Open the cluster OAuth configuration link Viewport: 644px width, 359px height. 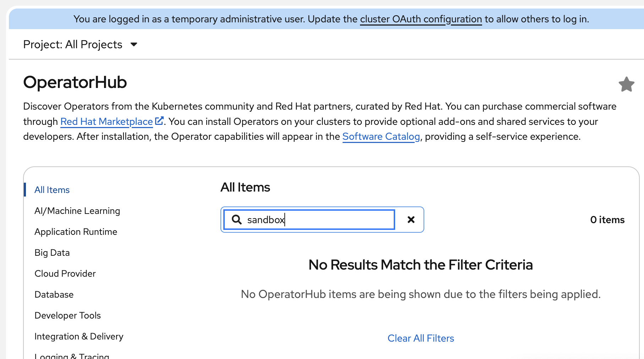[421, 19]
